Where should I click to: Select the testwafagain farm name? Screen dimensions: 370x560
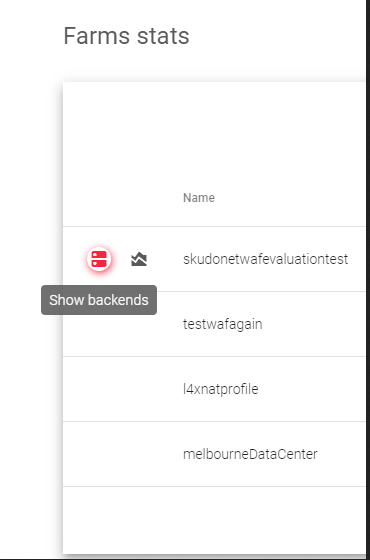click(222, 324)
